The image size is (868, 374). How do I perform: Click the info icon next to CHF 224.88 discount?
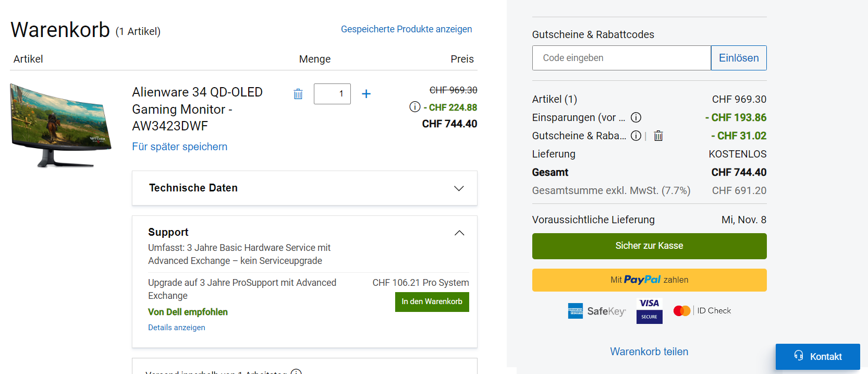(415, 107)
